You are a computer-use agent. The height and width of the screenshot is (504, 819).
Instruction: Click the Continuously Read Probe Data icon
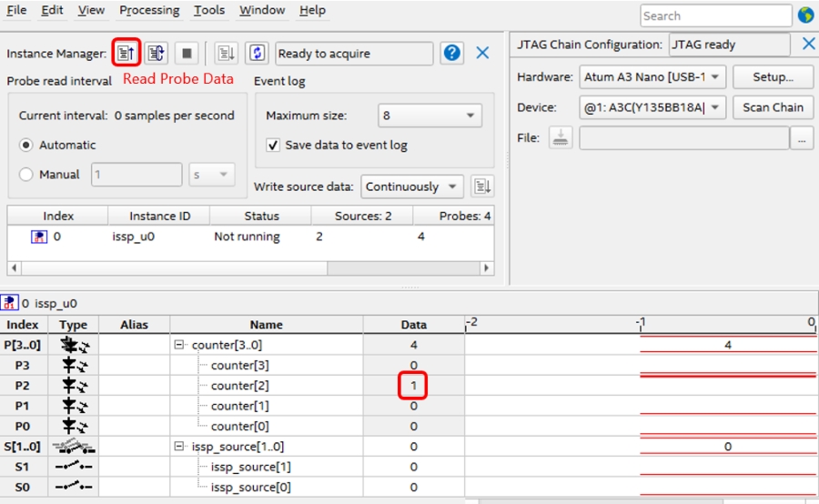(156, 53)
